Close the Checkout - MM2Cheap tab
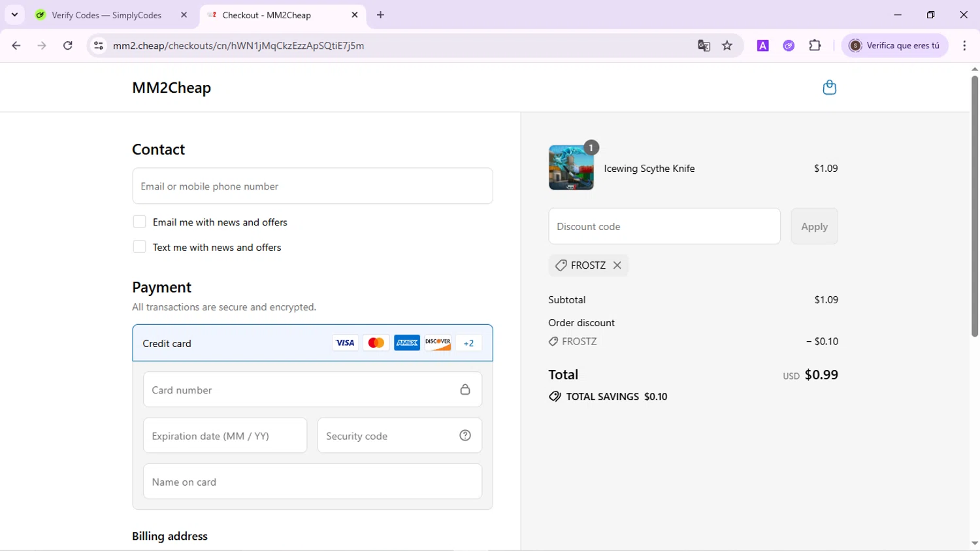 [355, 14]
